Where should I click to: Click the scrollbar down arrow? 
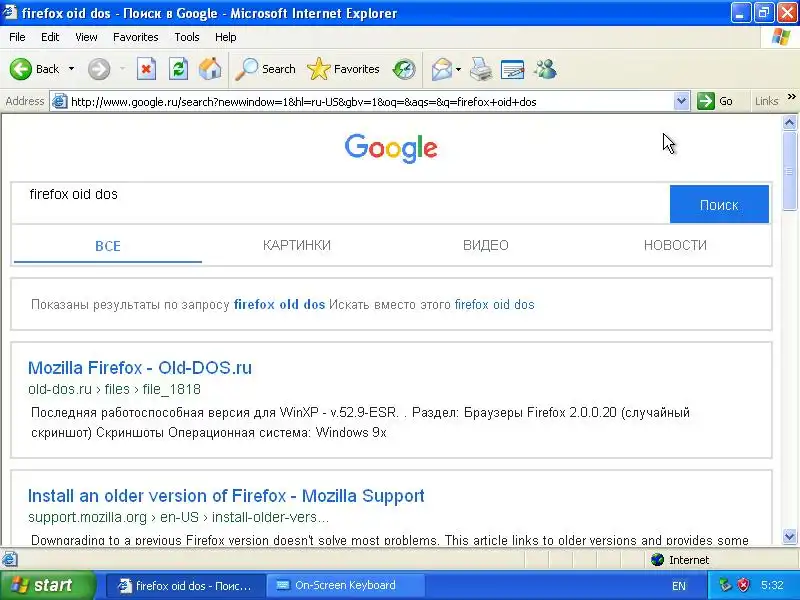[x=789, y=536]
